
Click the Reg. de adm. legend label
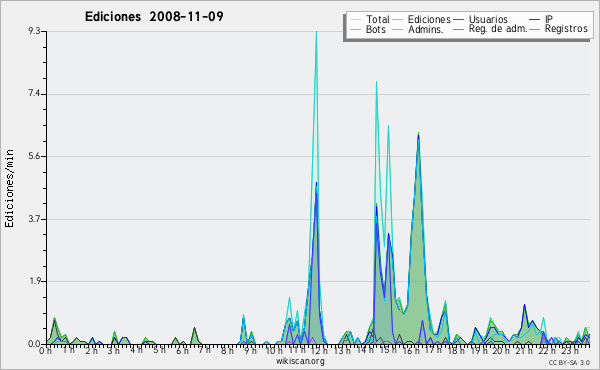(x=498, y=29)
